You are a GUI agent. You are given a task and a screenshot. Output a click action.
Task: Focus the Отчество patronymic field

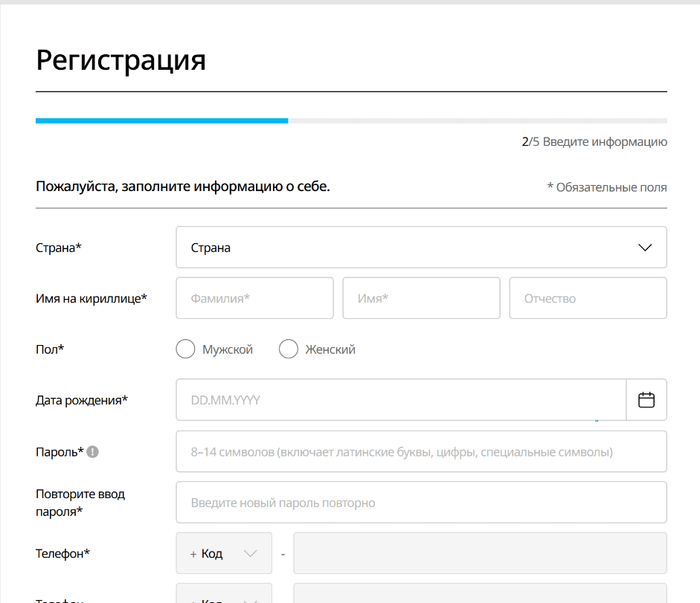point(588,298)
